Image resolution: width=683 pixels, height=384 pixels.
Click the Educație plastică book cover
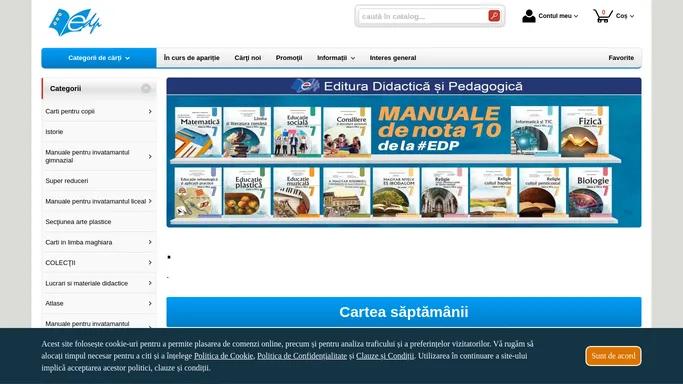click(x=247, y=192)
